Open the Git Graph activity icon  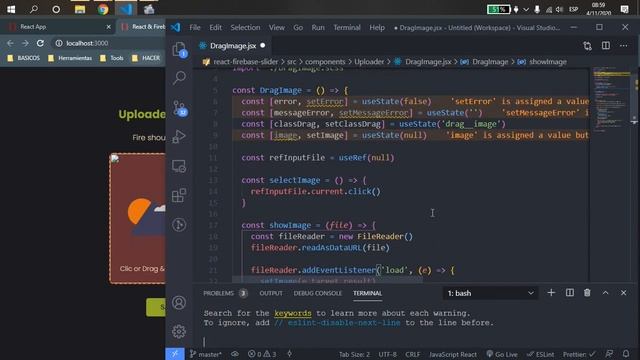179,224
